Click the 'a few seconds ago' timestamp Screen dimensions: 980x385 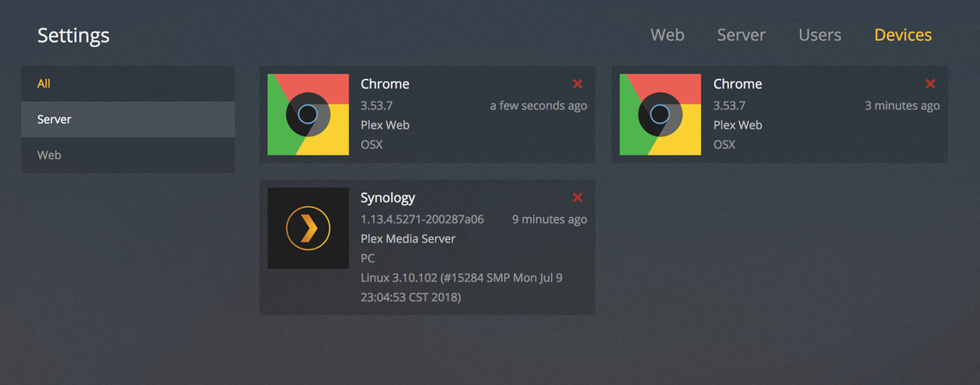pyautogui.click(x=539, y=106)
